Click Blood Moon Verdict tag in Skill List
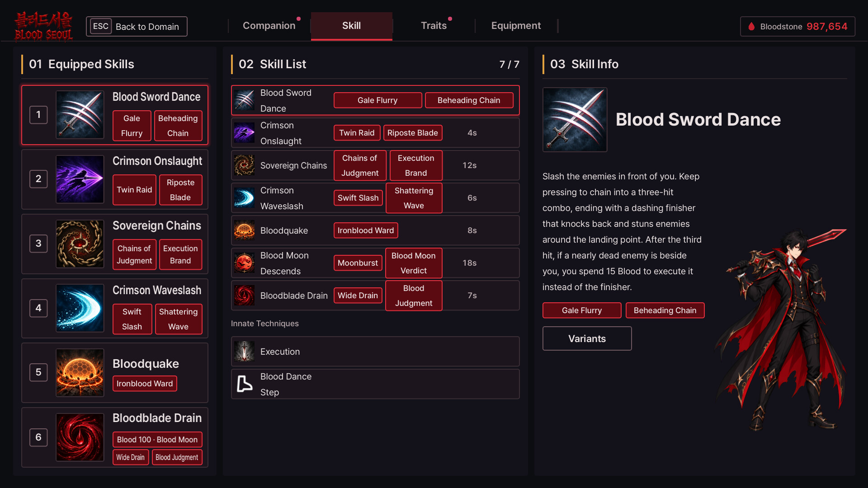This screenshot has height=488, width=868. [414, 263]
